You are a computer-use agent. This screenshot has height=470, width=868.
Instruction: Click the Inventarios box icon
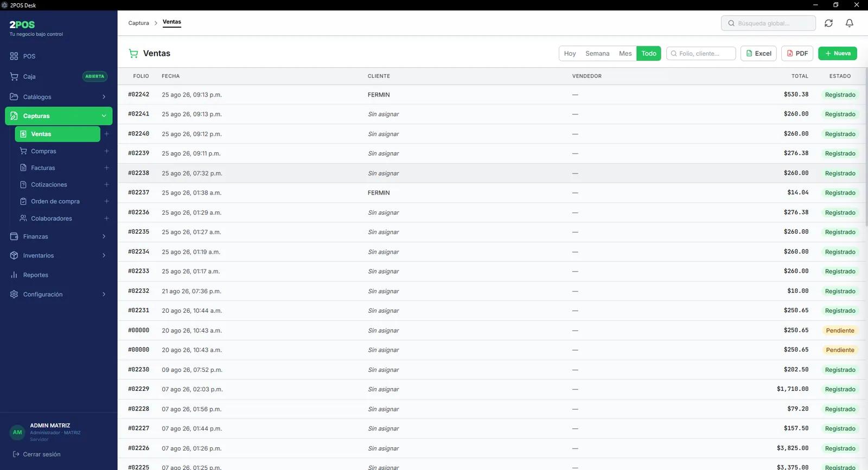pos(14,255)
